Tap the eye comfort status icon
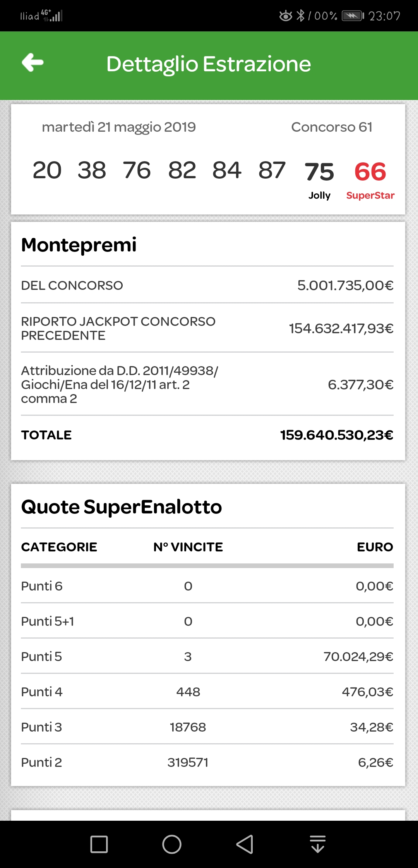 [x=286, y=16]
